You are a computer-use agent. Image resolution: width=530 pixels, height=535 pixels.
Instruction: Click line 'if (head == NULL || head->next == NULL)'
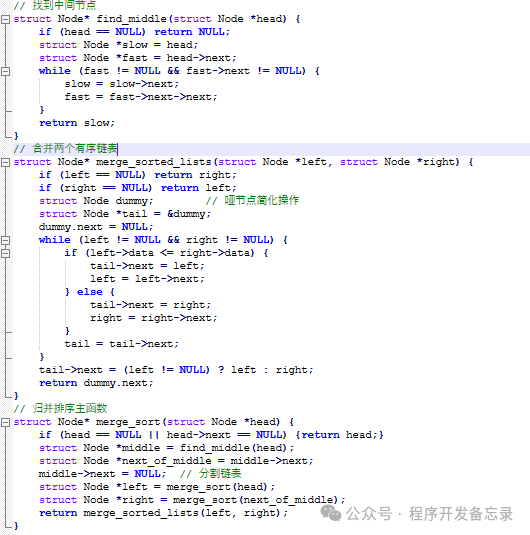[162, 435]
